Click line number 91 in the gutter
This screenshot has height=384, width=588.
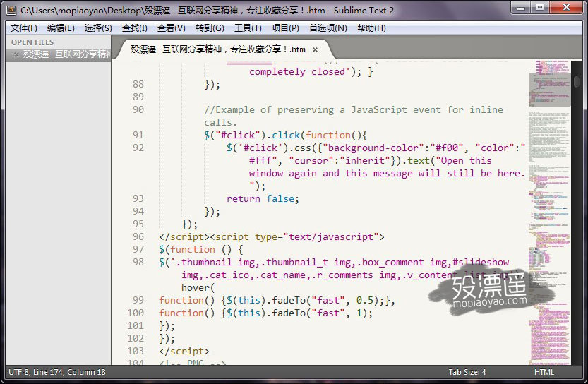(x=138, y=135)
